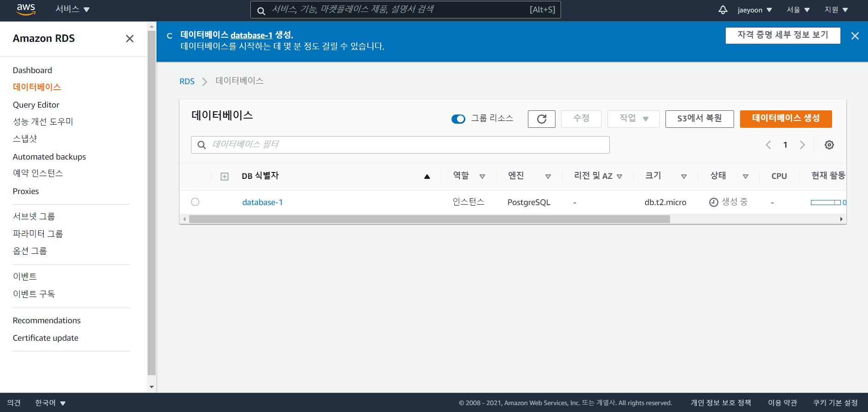Focus the 데이터베이스 필터 search field

[x=400, y=145]
